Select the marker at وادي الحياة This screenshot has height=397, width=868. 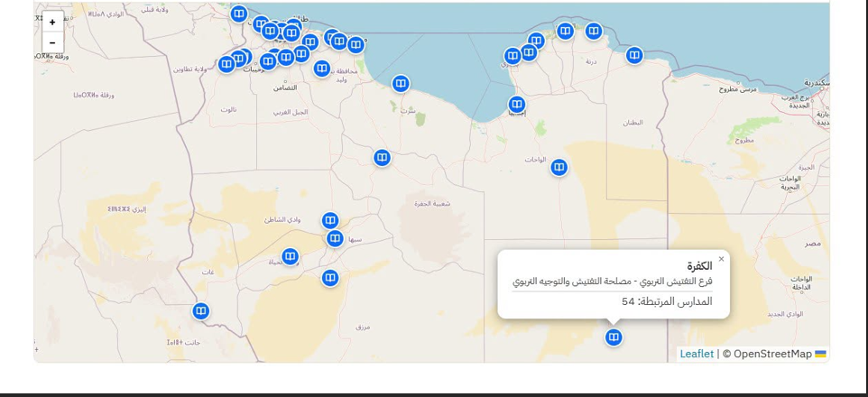click(x=290, y=256)
